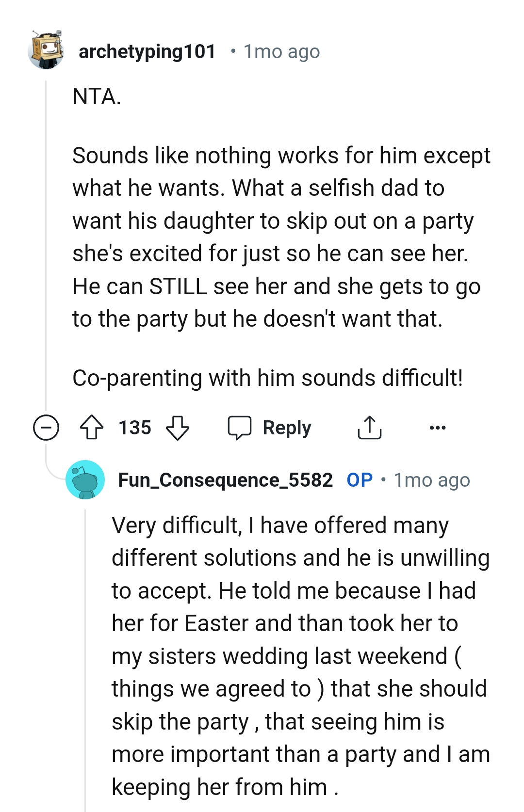
Task: Collapse the comment thread with the minus button
Action: coord(46,427)
